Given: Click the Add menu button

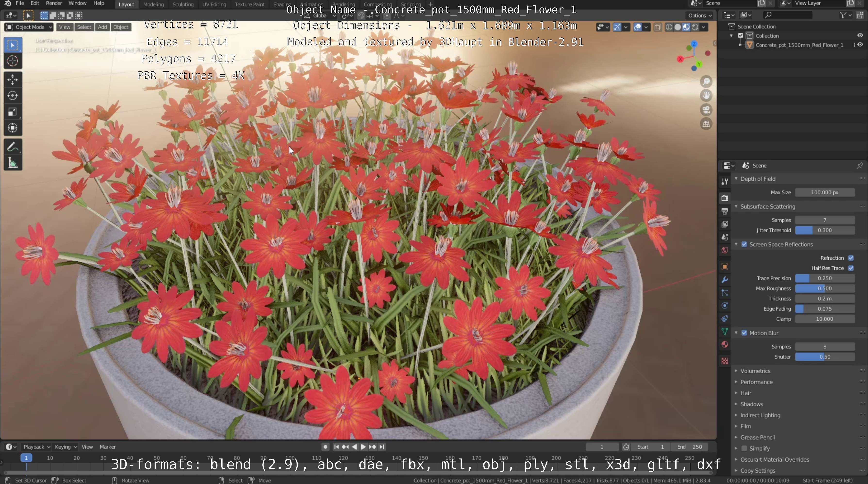Looking at the screenshot, I should click(102, 27).
